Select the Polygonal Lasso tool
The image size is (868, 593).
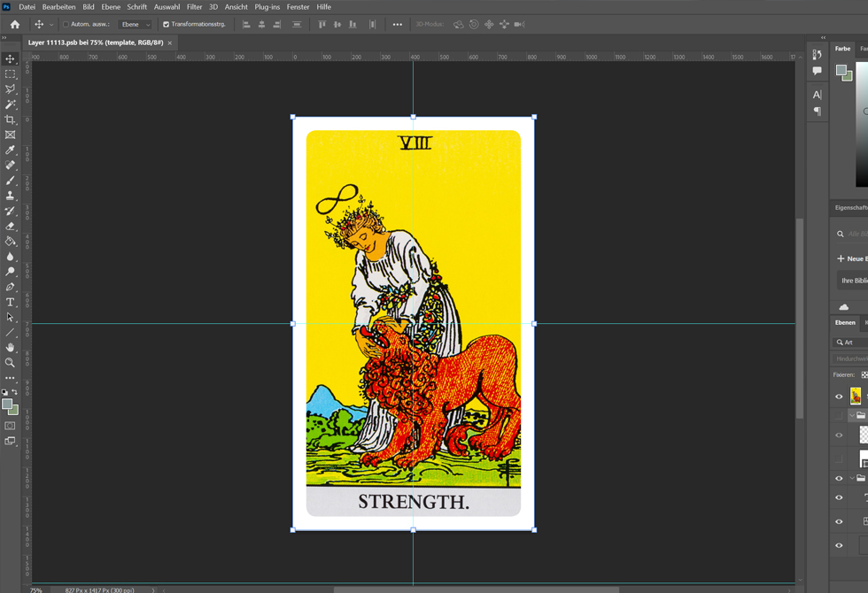tap(10, 89)
